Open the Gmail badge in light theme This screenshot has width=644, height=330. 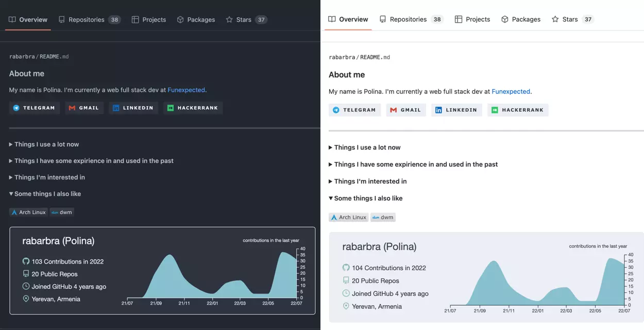tap(406, 110)
